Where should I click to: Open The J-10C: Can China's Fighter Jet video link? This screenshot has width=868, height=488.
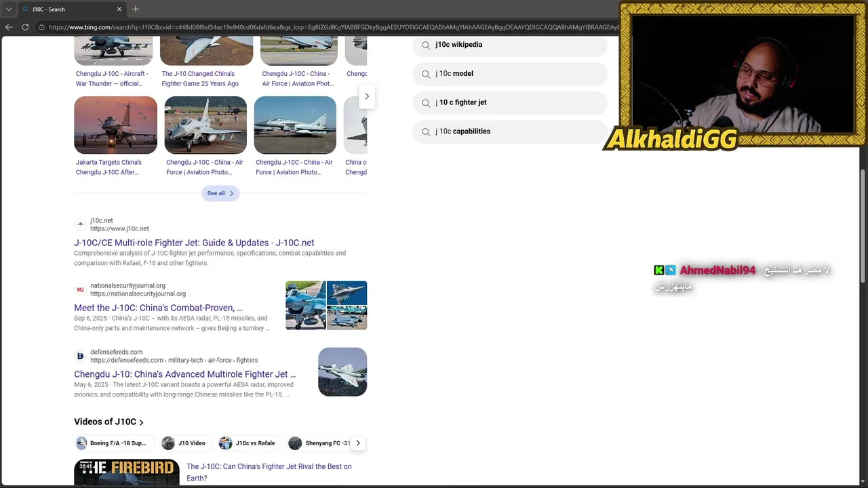tap(269, 472)
